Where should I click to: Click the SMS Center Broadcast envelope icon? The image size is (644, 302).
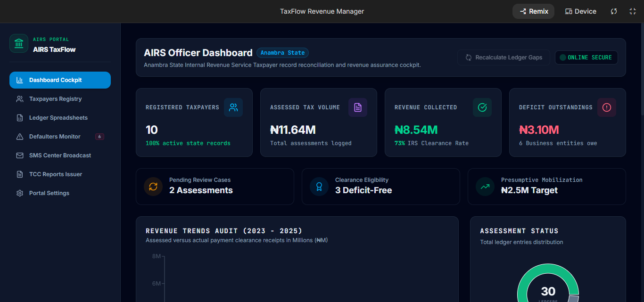(20, 155)
